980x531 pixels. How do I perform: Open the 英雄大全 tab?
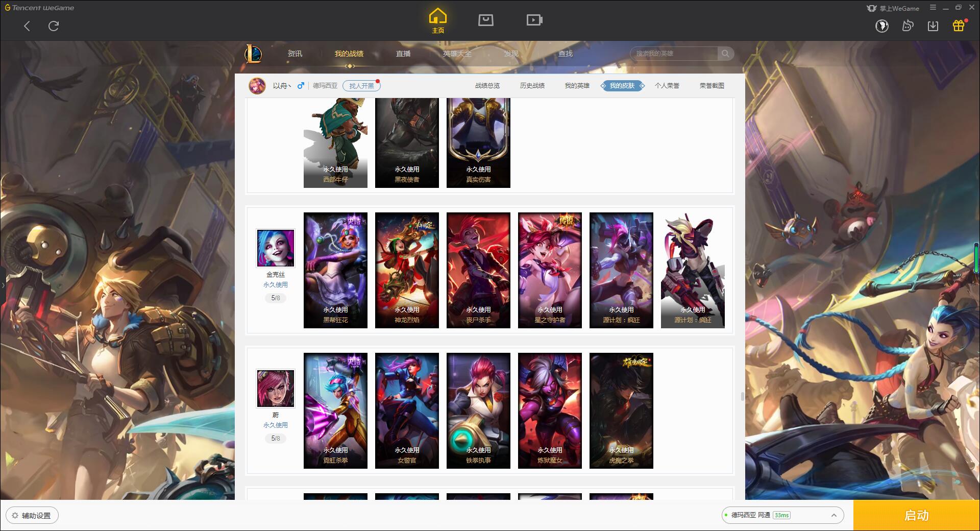457,54
